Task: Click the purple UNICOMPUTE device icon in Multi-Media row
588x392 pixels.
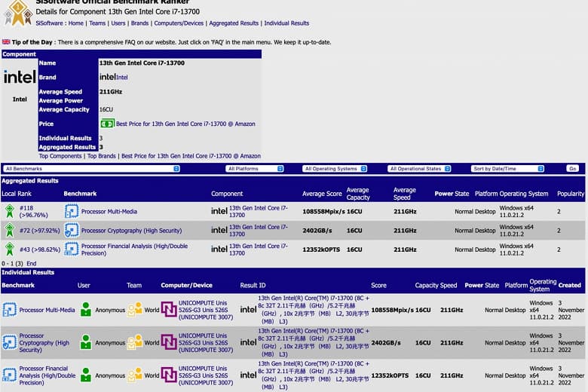Action: tap(169, 310)
